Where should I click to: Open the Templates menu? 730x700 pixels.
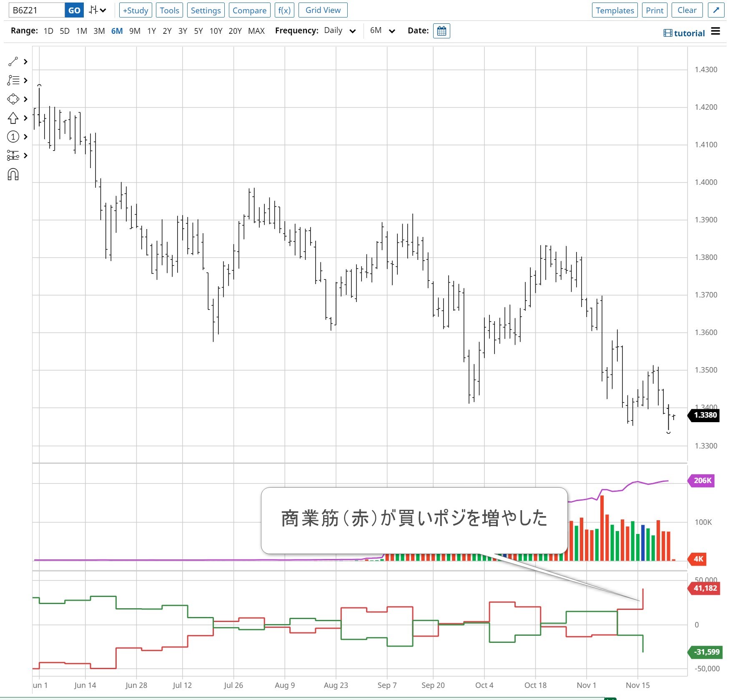pyautogui.click(x=615, y=10)
